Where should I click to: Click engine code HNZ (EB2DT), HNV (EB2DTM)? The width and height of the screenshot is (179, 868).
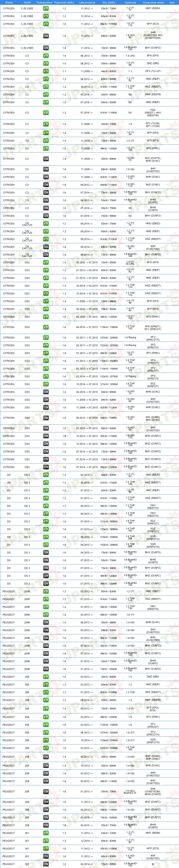click(x=153, y=113)
